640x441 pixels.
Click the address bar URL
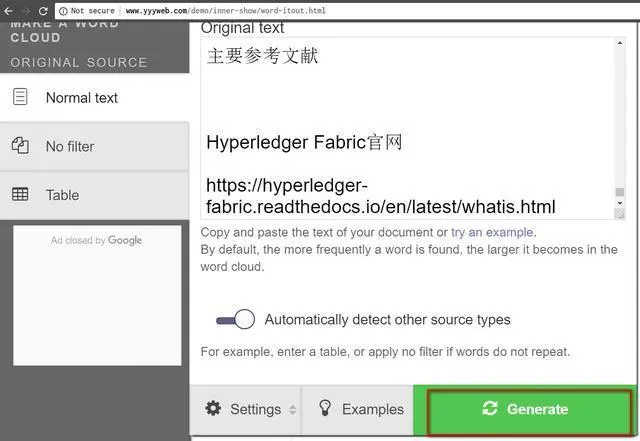pos(225,11)
